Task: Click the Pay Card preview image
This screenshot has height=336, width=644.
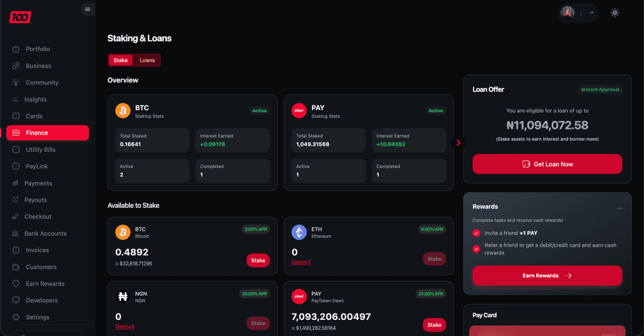Action: pyautogui.click(x=547, y=331)
